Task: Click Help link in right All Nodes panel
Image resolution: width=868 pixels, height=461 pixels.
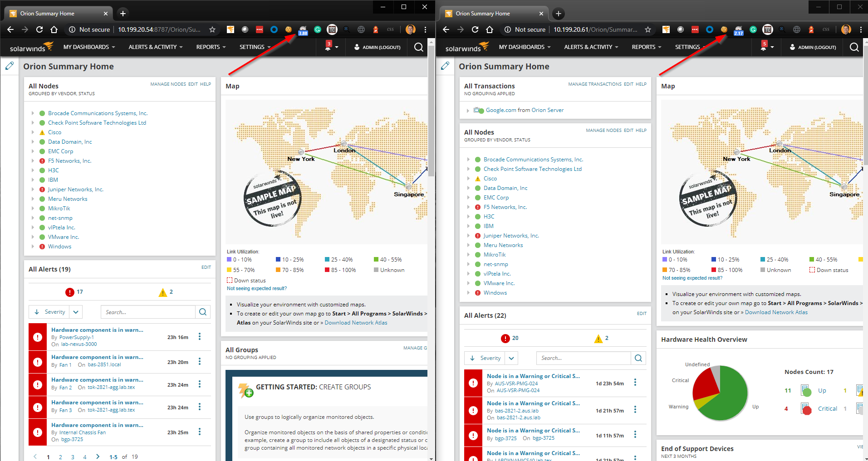Action: tap(641, 131)
